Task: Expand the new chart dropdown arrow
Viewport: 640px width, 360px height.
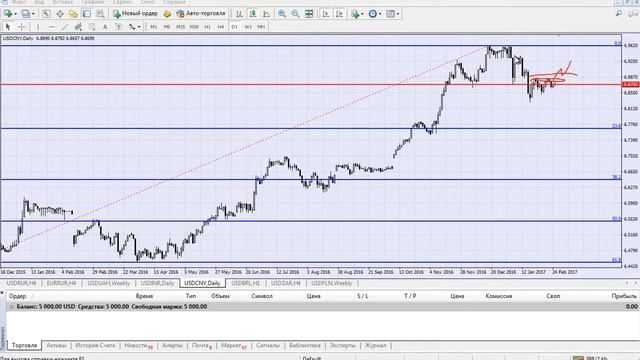Action: coord(16,14)
